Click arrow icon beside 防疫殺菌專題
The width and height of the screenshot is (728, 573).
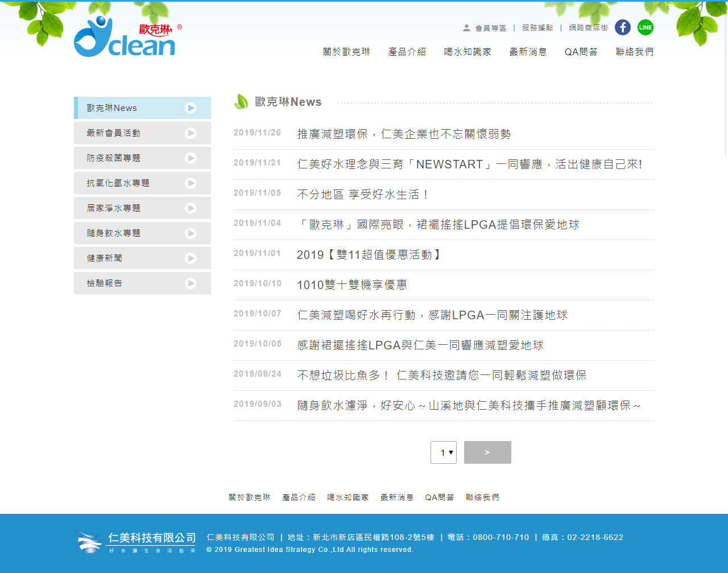click(191, 158)
